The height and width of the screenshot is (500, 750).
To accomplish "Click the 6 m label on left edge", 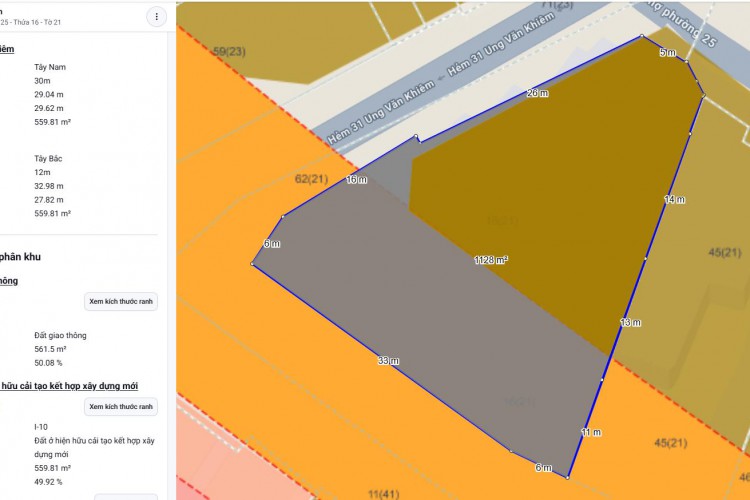I will pyautogui.click(x=272, y=244).
